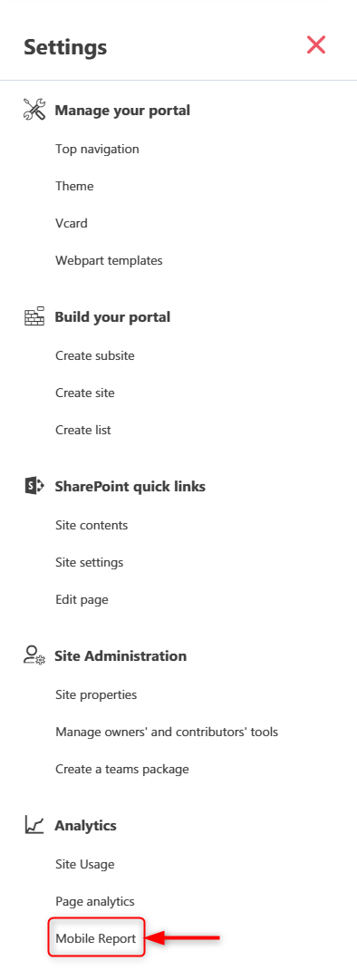Click the Site Administration person-gear icon
The image size is (357, 980).
click(34, 655)
